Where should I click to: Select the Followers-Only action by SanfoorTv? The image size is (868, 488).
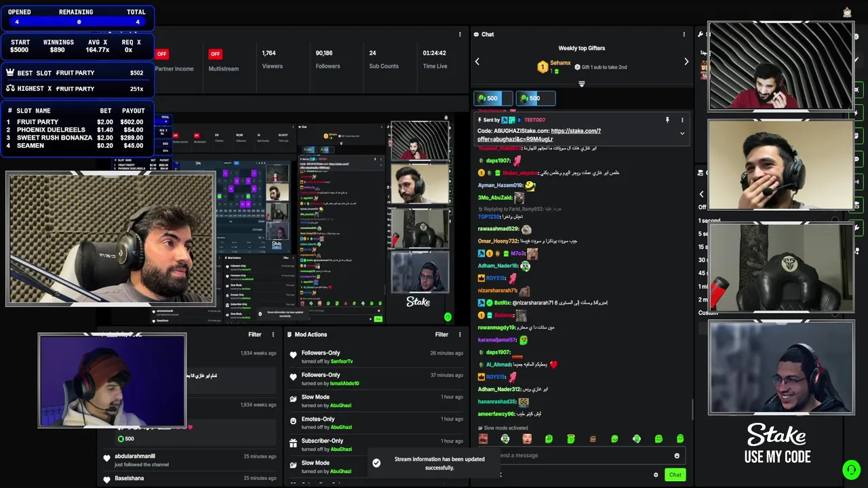click(376, 357)
